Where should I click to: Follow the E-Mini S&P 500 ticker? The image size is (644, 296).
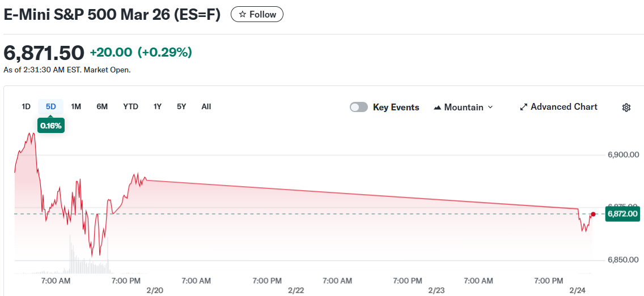point(257,15)
